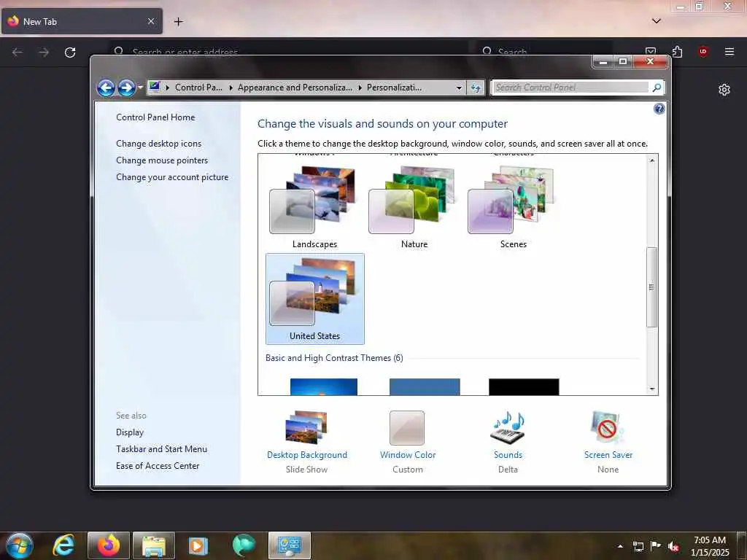The image size is (747, 560).
Task: Open the Control Panel help icon
Action: click(659, 109)
